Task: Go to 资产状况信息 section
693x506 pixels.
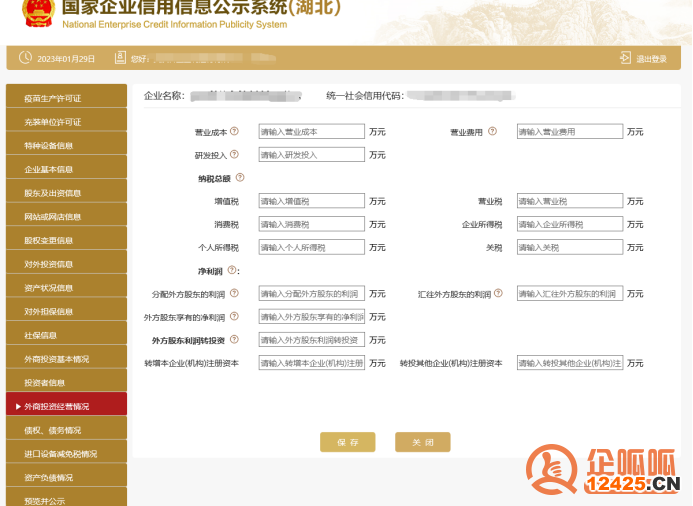Action: pyautogui.click(x=49, y=288)
